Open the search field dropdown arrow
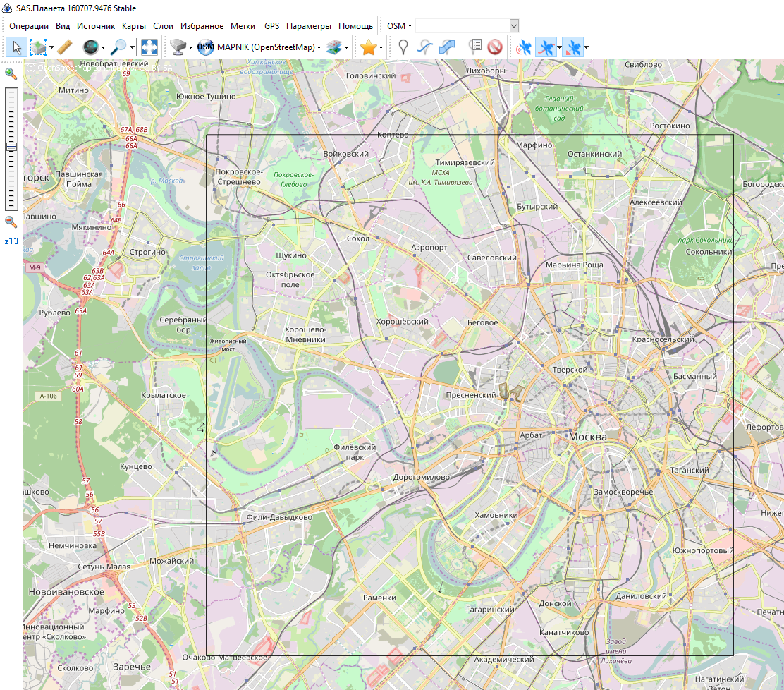784x690 pixels. click(514, 25)
